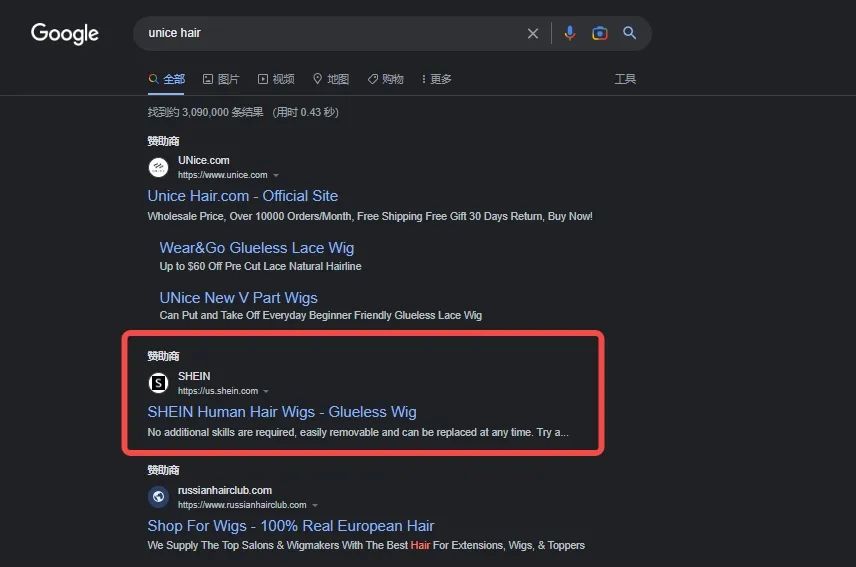
Task: Open Google Lens camera search icon
Action: tap(599, 33)
